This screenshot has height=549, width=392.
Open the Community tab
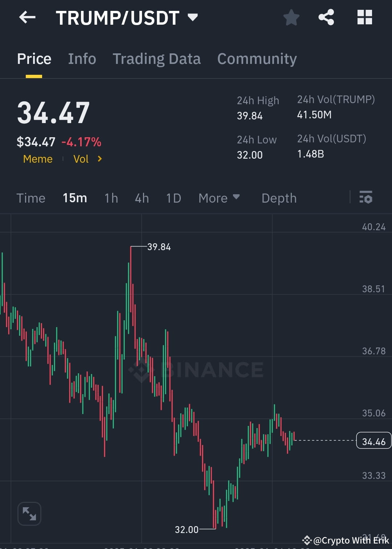click(x=257, y=58)
